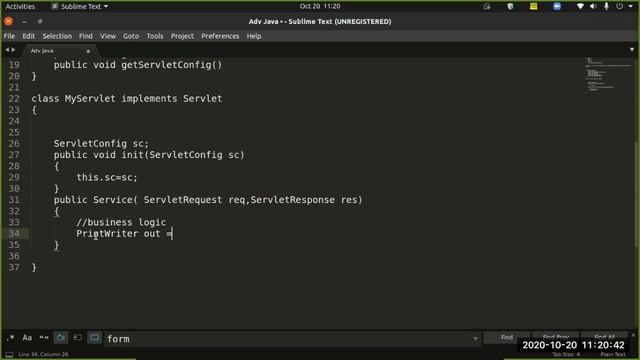Click the Find All button
Viewport: 640px width, 360px height.
click(604, 338)
